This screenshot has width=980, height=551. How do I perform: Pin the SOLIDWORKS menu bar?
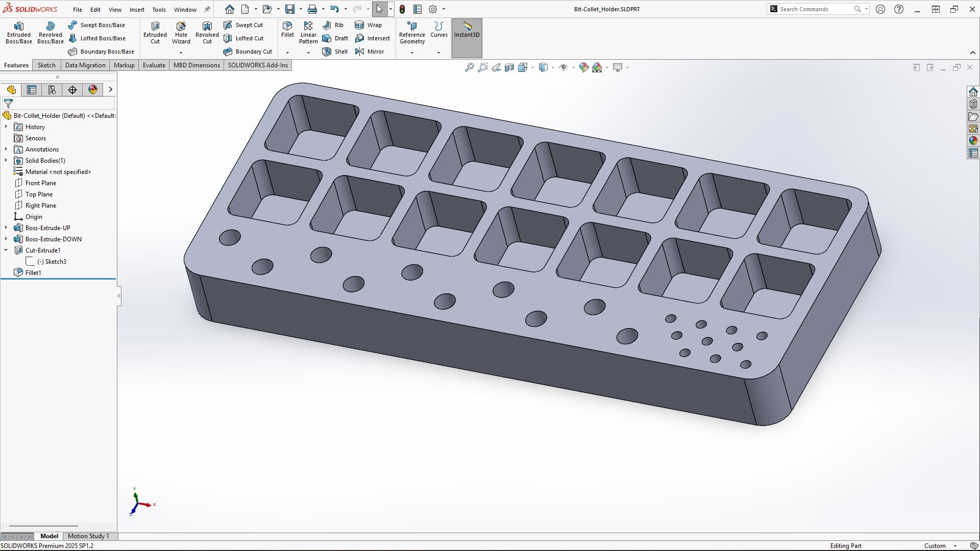[x=207, y=9]
